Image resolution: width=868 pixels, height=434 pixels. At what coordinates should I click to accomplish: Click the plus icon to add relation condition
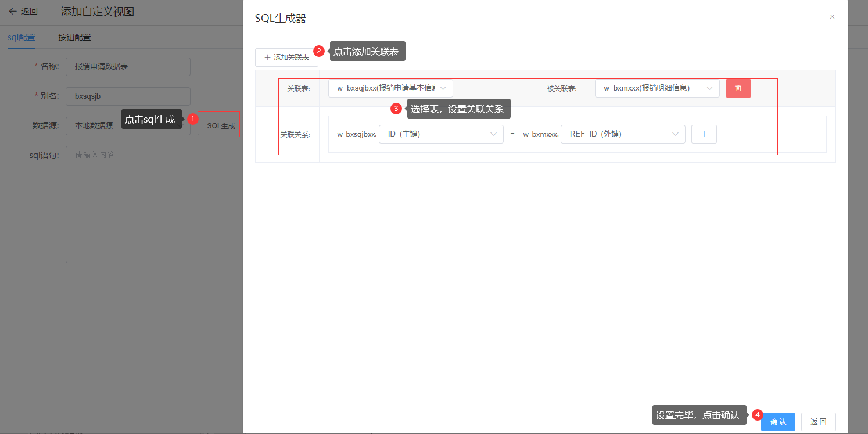pos(704,134)
